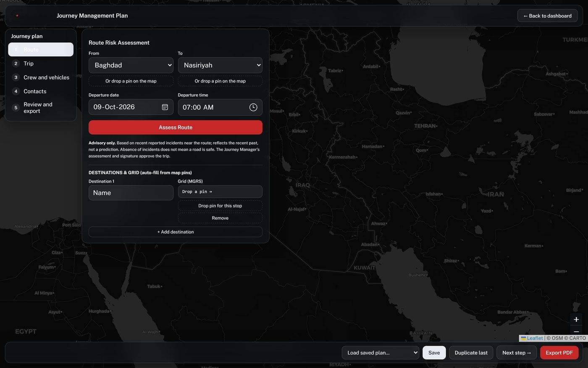The image size is (588, 368).
Task: Expand the Load saved plan dropdown
Action: click(381, 352)
